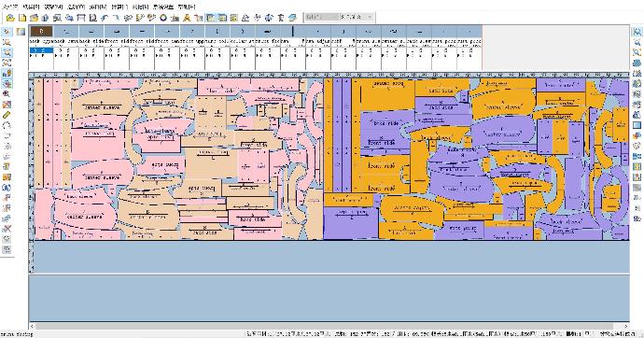
Task: Toggle the highlighted magnifier tool in left toolbar
Action: (7, 52)
